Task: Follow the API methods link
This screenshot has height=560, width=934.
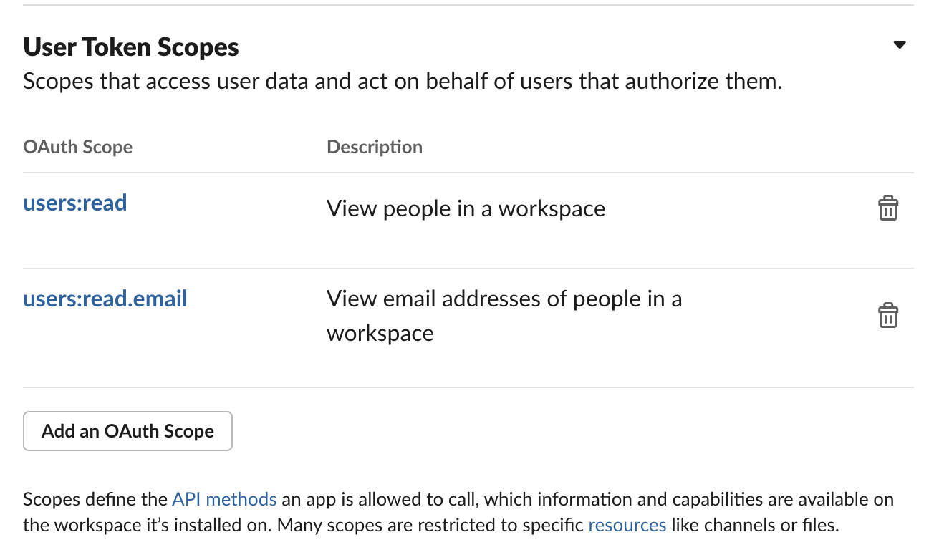Action: click(224, 499)
